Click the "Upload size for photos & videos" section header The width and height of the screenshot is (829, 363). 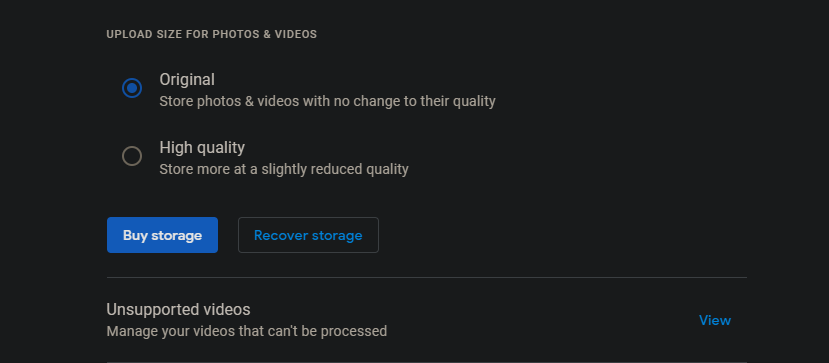[x=211, y=34]
